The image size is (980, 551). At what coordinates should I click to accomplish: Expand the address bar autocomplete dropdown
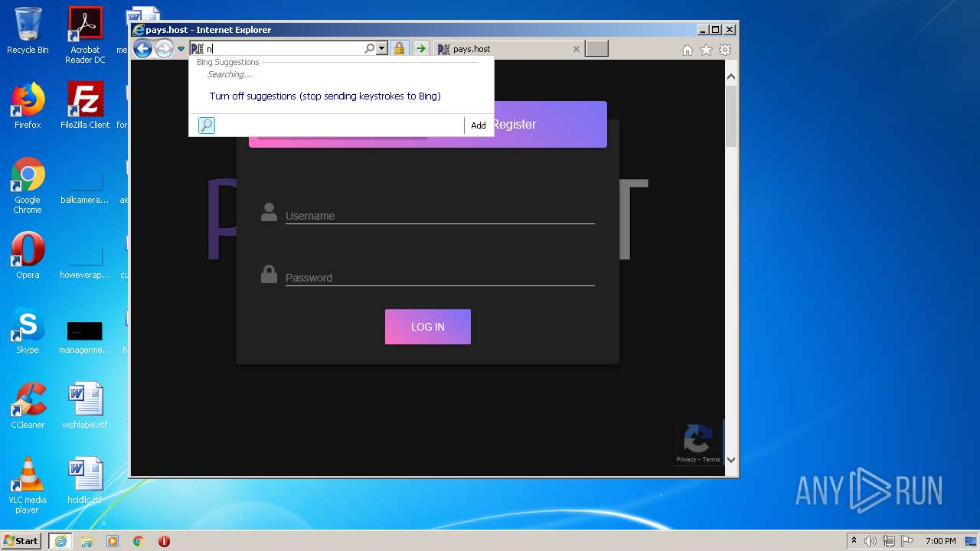(381, 49)
